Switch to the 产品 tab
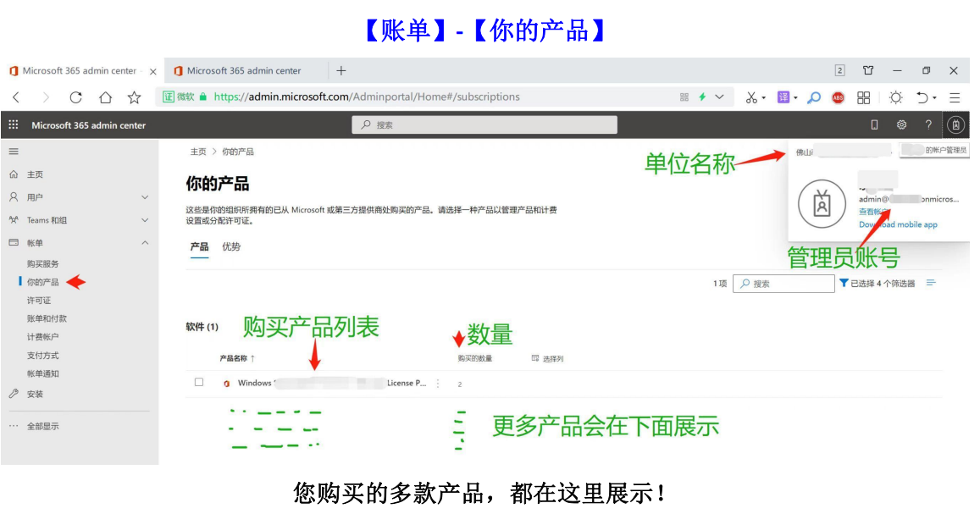 (x=199, y=246)
